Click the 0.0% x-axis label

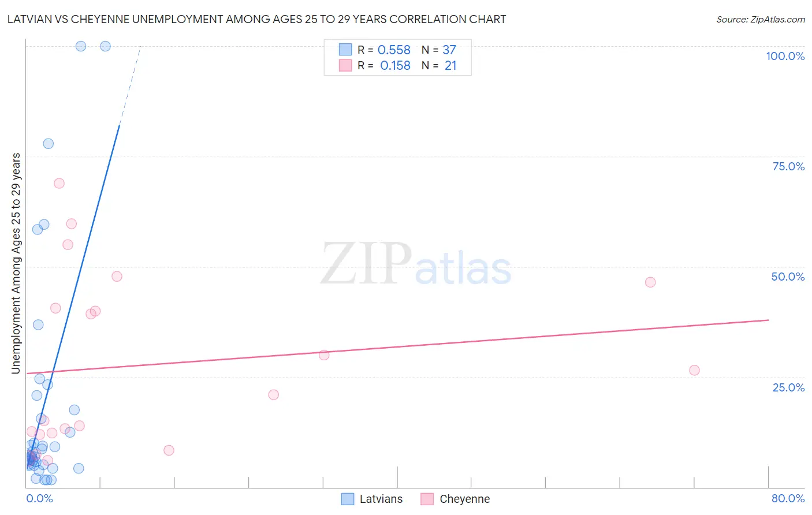40,499
